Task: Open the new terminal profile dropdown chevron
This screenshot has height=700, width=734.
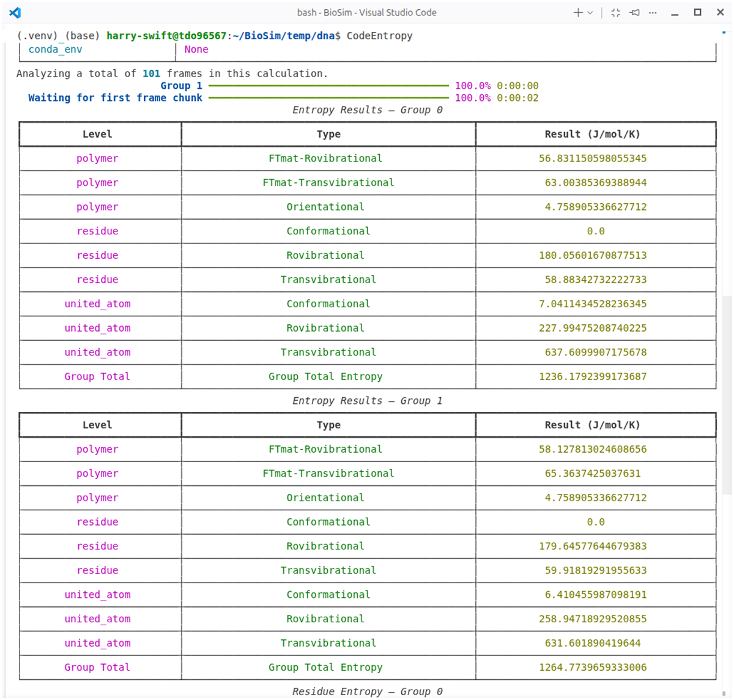Action: coord(590,12)
